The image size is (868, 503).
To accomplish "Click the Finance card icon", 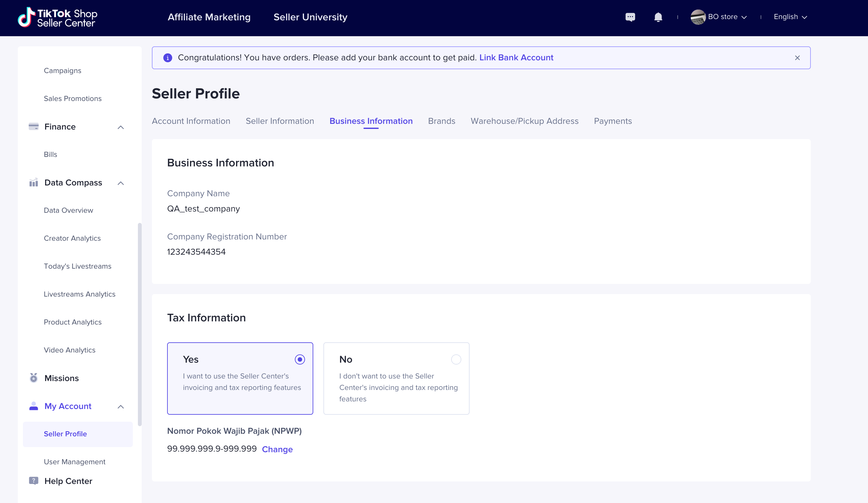I will tap(33, 127).
